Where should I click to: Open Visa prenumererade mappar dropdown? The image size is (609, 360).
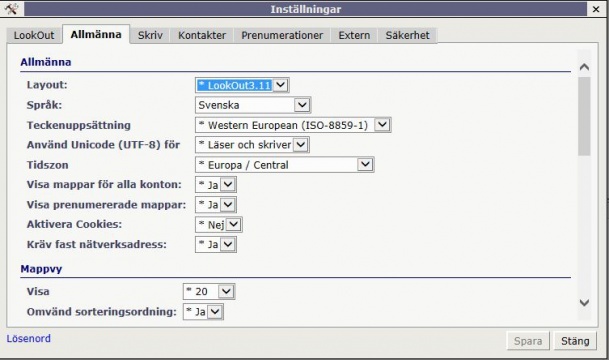[x=216, y=205]
